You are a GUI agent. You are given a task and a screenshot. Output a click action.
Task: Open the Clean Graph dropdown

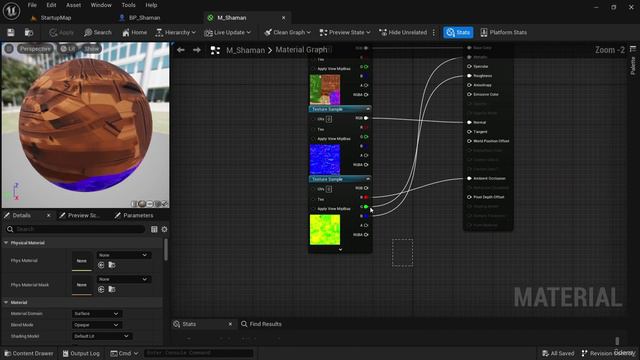pos(287,32)
